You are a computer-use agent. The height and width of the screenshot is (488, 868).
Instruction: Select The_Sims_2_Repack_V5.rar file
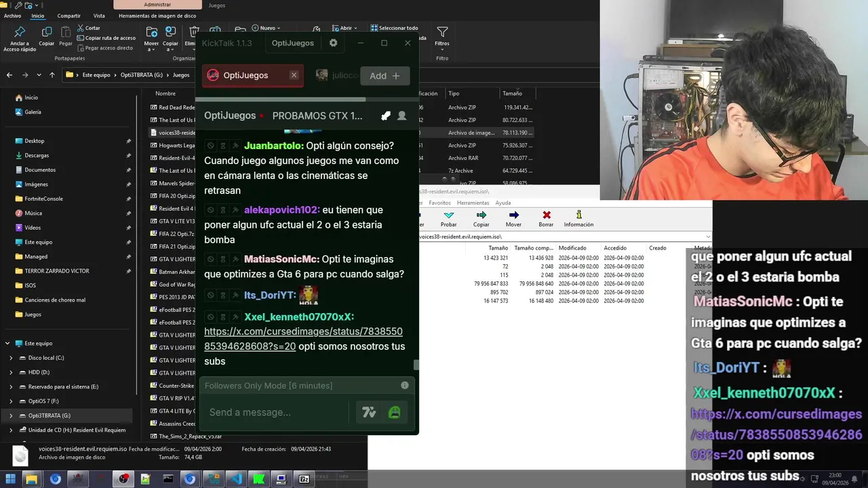coord(186,436)
